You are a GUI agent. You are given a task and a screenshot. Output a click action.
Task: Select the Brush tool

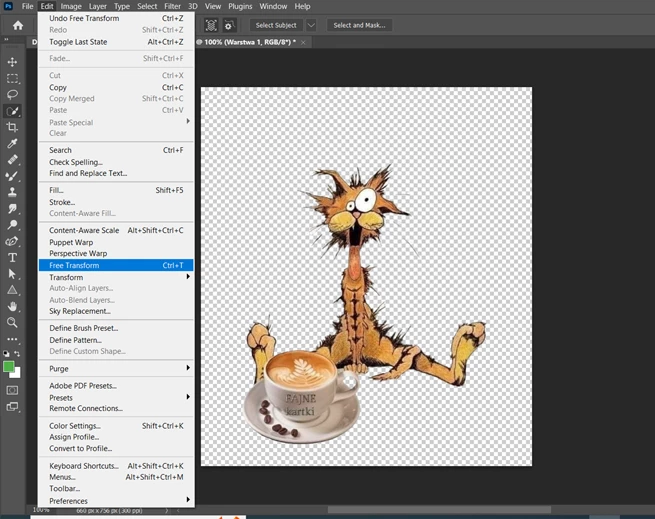coord(12,176)
